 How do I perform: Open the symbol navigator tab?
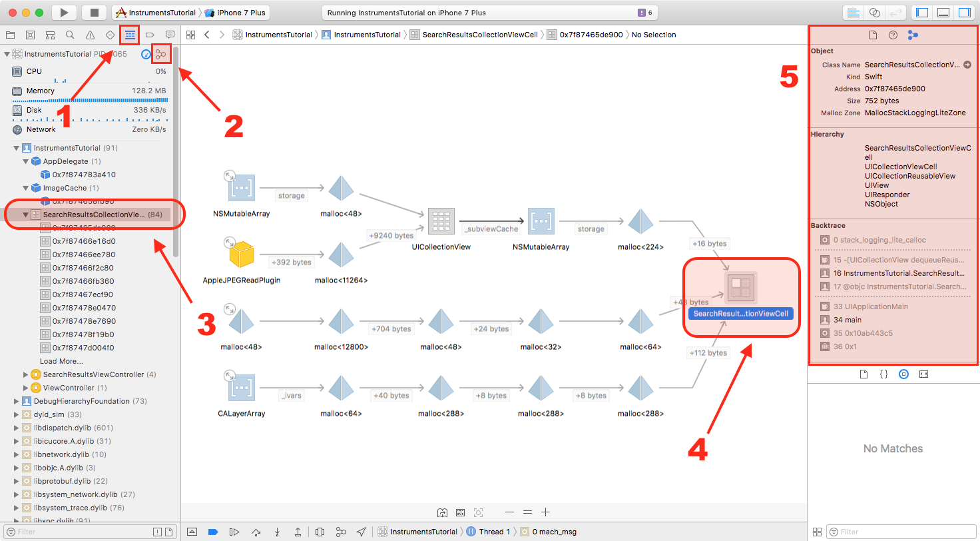click(x=50, y=35)
